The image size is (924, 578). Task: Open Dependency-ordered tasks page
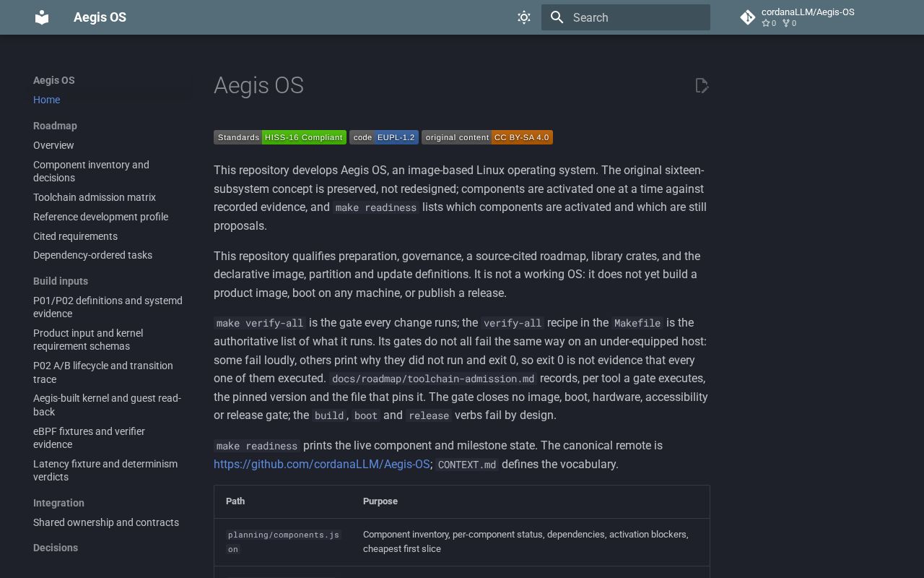[92, 255]
